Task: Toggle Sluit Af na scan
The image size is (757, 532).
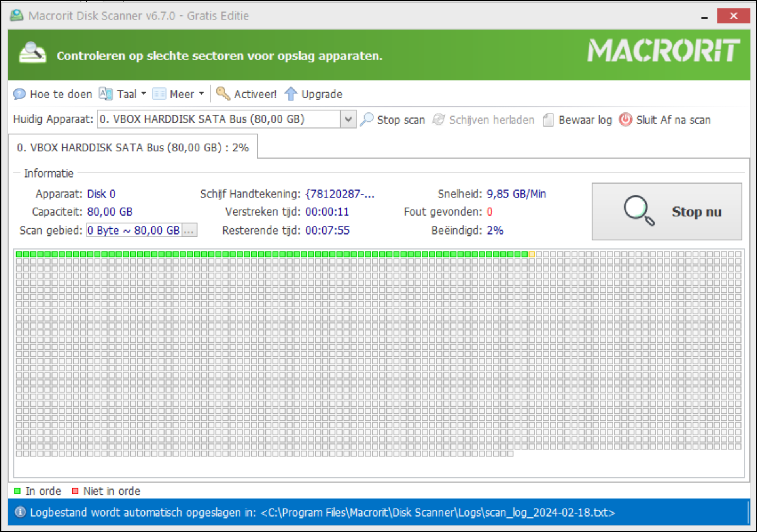Action: (673, 120)
